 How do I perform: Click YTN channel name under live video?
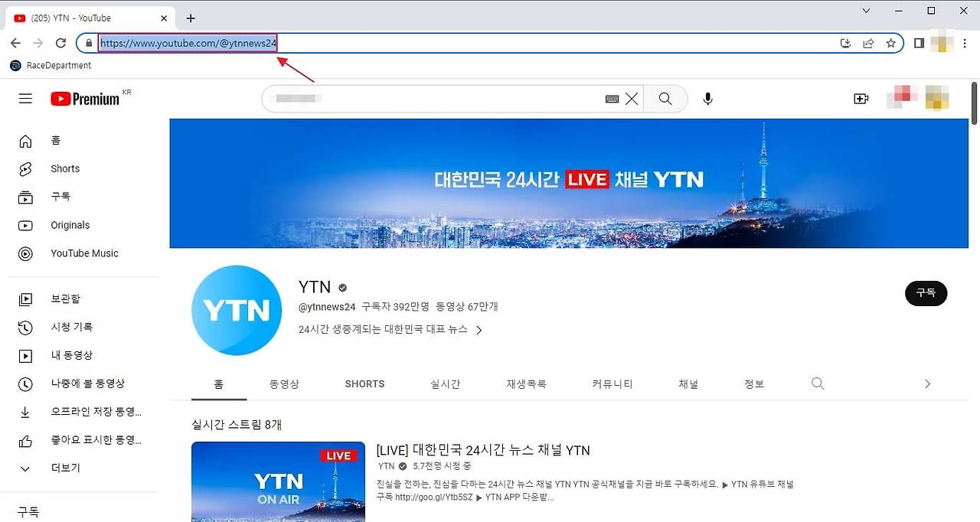387,466
